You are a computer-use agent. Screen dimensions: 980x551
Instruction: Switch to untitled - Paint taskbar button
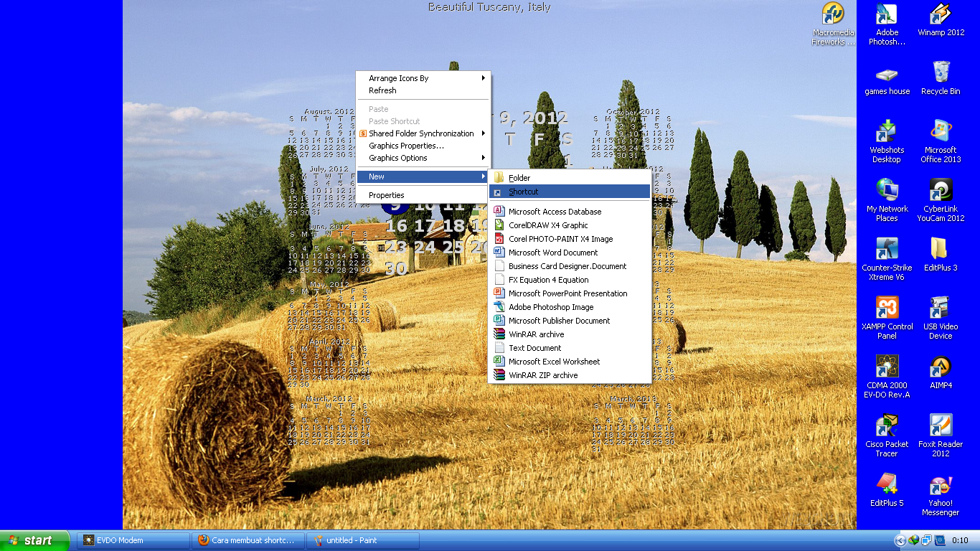(362, 540)
